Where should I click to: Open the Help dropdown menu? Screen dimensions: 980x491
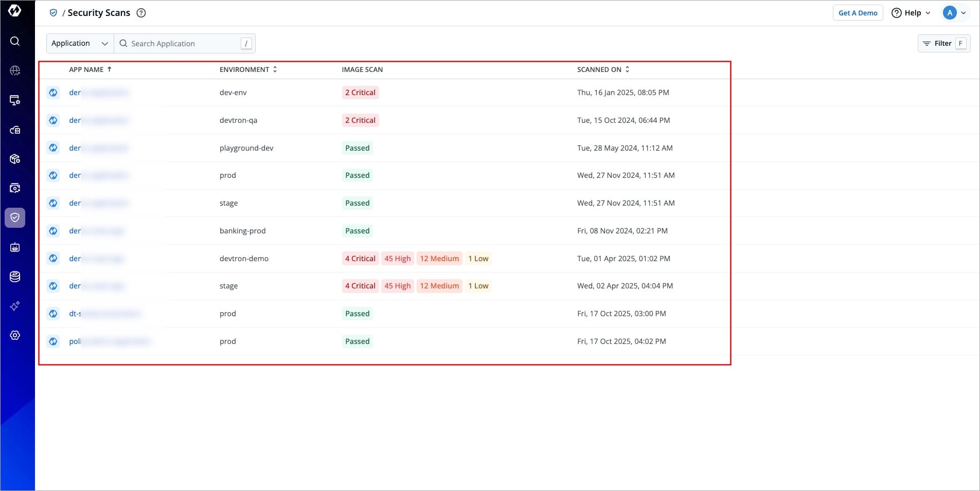911,13
